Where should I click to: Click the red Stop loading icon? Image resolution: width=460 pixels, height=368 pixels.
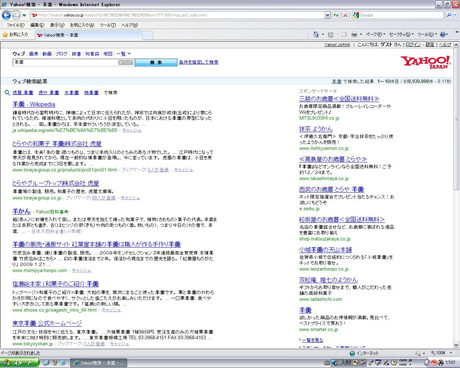tap(345, 15)
